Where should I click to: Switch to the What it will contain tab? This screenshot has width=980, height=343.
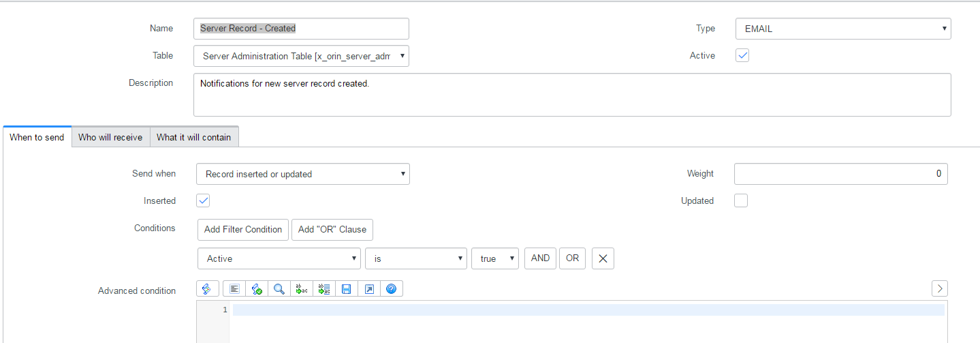194,137
